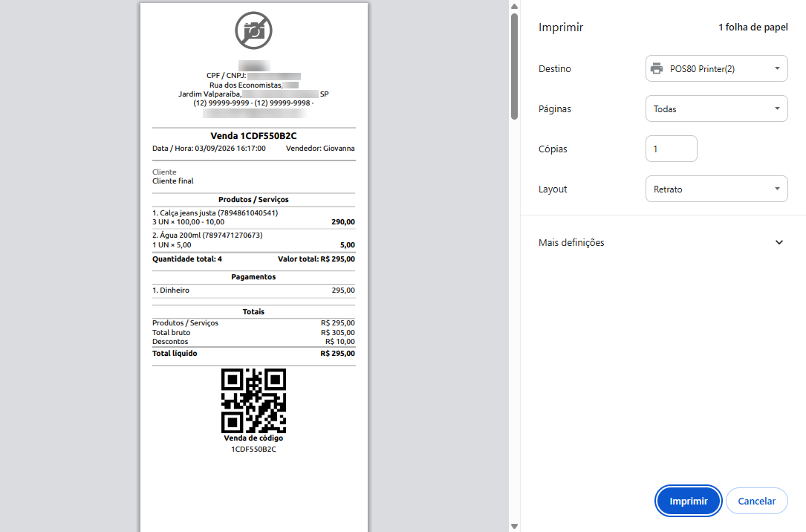Click the 'R$ 305,00' total bruto value

338,333
